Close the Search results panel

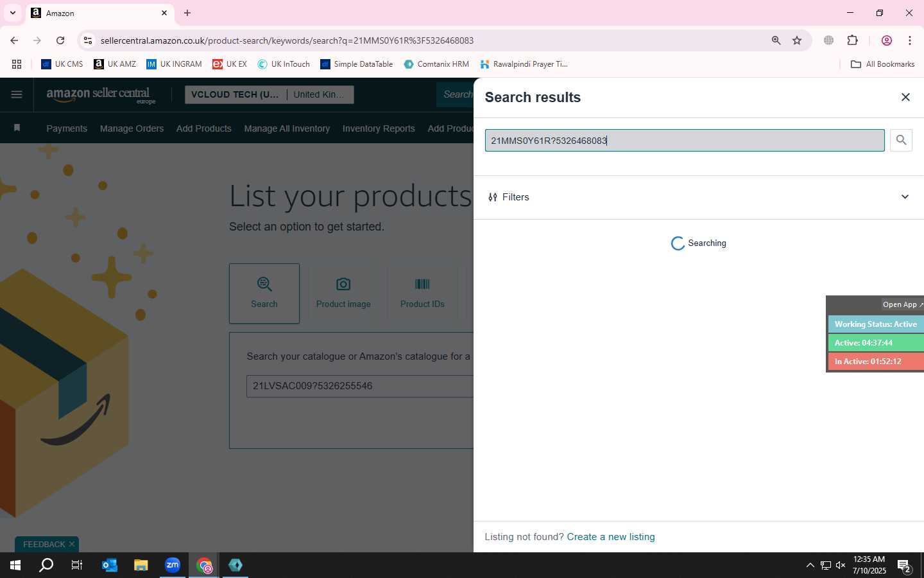pos(905,97)
